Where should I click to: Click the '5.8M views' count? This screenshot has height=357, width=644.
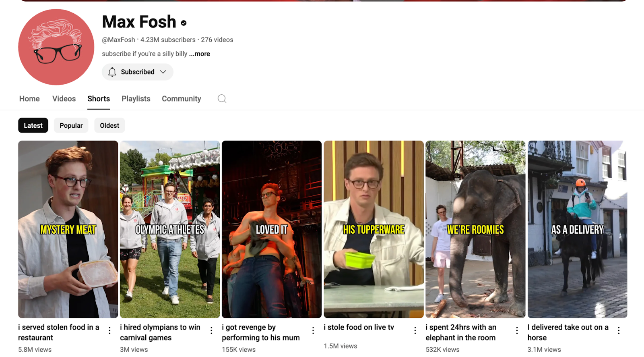point(35,349)
